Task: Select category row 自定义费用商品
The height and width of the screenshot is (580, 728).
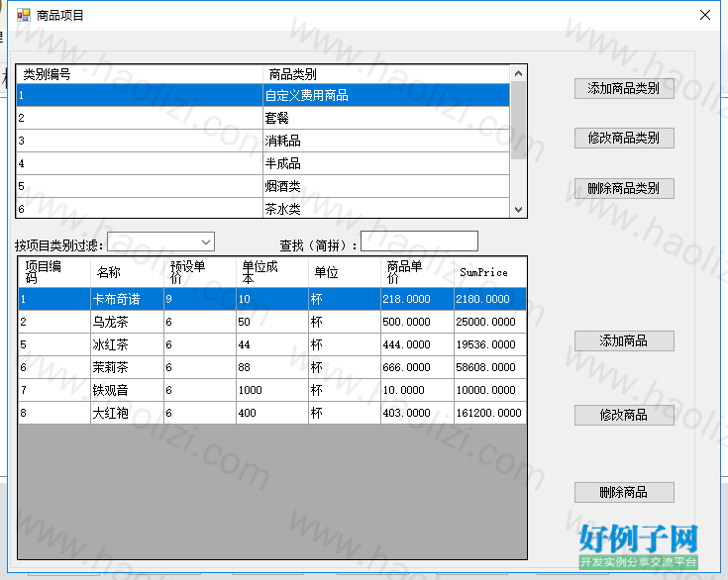Action: (x=262, y=95)
